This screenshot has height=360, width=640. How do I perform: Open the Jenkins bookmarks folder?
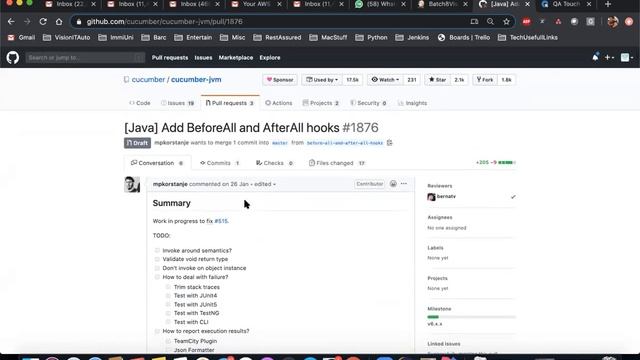pos(412,38)
